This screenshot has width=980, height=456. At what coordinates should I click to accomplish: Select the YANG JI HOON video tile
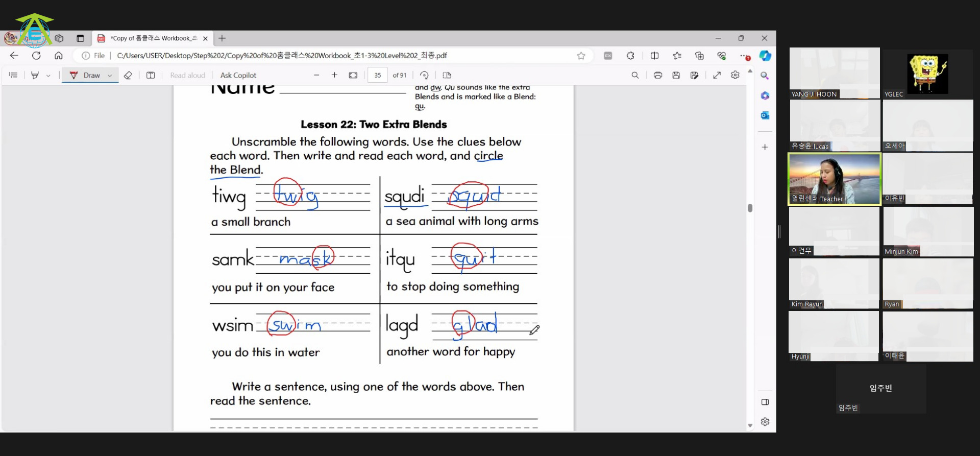tap(835, 73)
